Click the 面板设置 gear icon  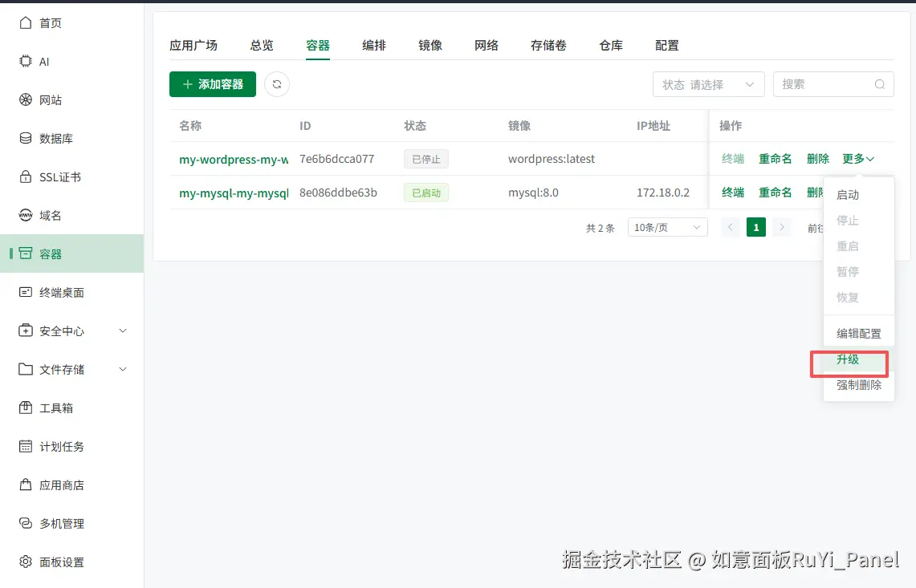pos(26,562)
